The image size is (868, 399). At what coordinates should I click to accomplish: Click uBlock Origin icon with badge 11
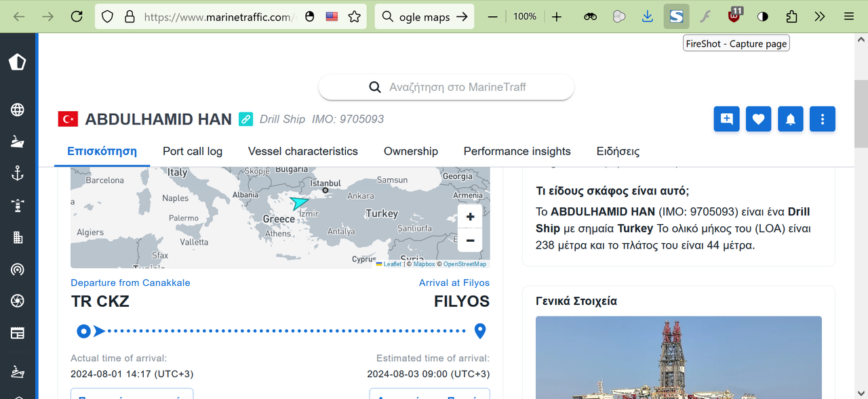pyautogui.click(x=735, y=16)
